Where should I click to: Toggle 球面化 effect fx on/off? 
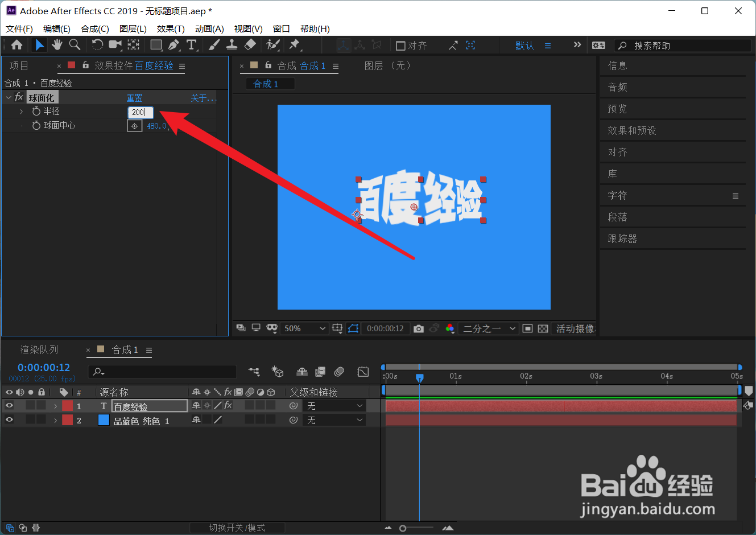(19, 97)
